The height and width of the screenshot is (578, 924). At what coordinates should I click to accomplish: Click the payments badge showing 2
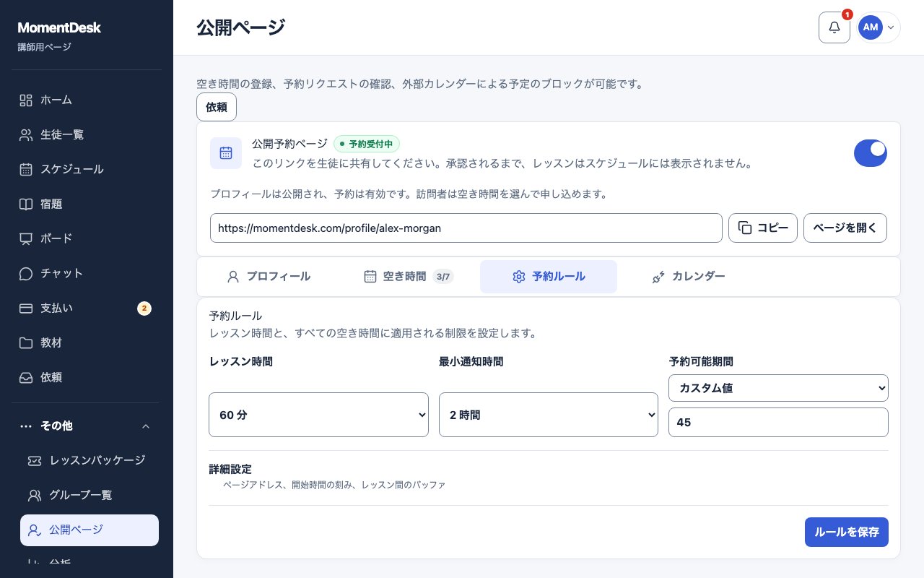(144, 309)
